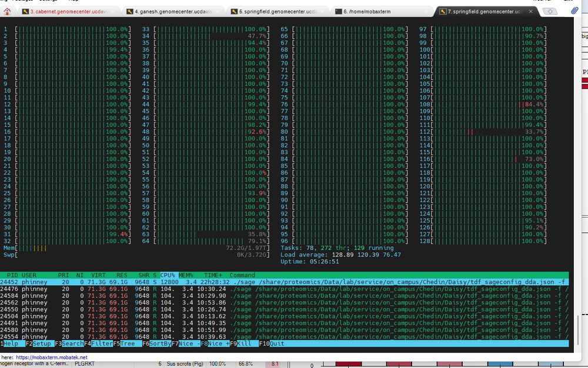588x368 pixels.
Task: Sort by the PID column header
Action: coord(12,275)
